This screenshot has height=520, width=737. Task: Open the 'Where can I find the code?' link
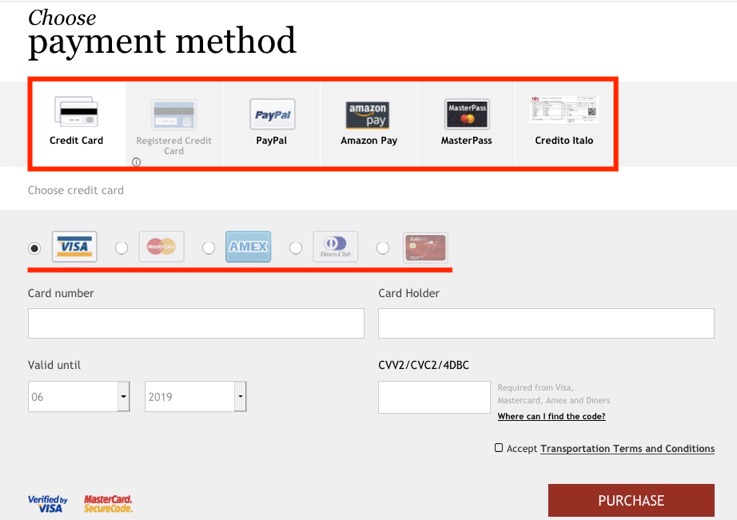[x=551, y=416]
